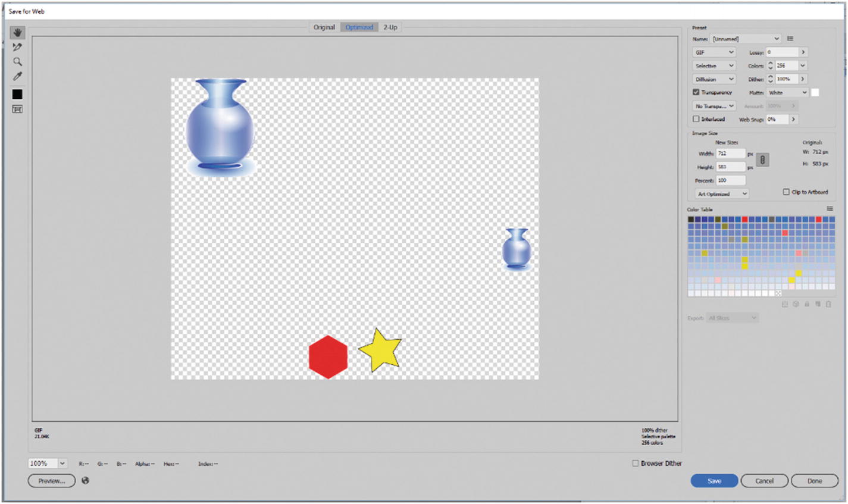Open the GIF file format dropdown
Viewport: 848px width, 504px height.
[714, 52]
